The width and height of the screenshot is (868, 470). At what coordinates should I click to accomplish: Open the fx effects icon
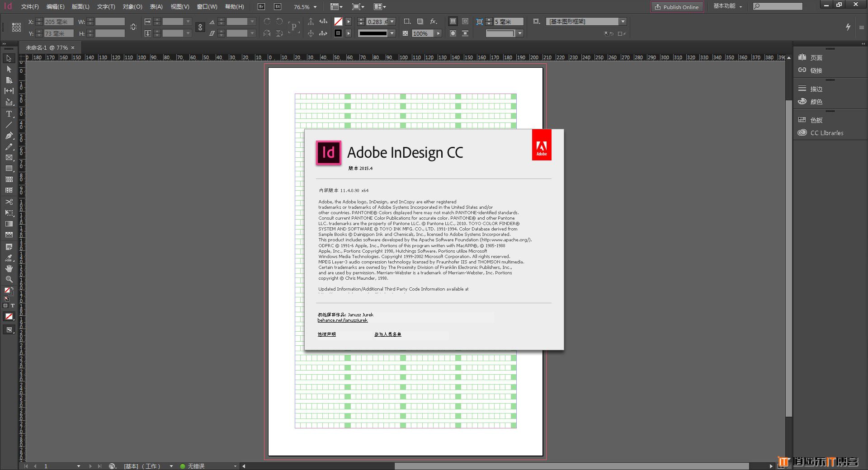point(434,21)
